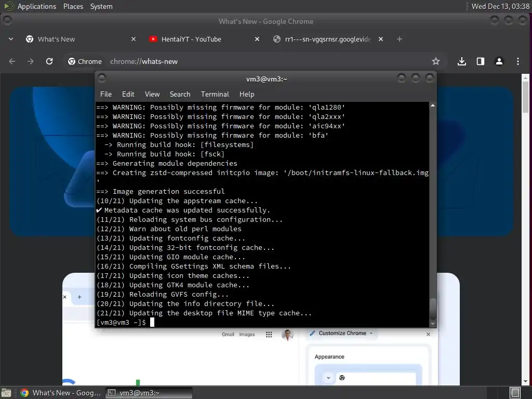The image size is (532, 399).
Task: Close the HentaiYT - YouTube tab
Action: tap(257, 39)
